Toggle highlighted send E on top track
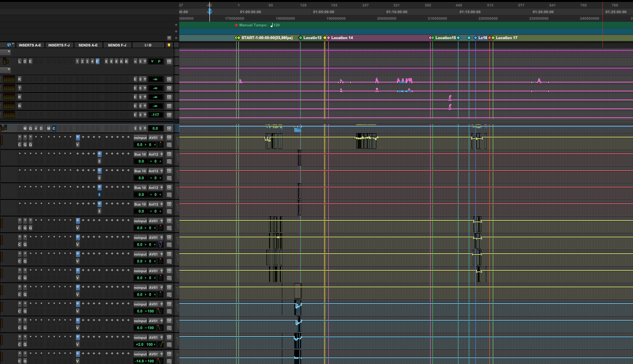Image resolution: width=633 pixels, height=364 pixels. [x=97, y=62]
